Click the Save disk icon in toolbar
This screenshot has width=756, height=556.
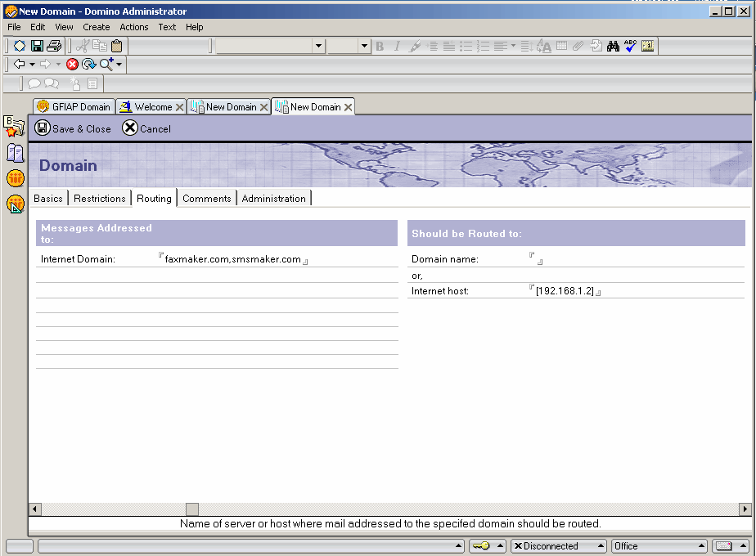[x=37, y=46]
